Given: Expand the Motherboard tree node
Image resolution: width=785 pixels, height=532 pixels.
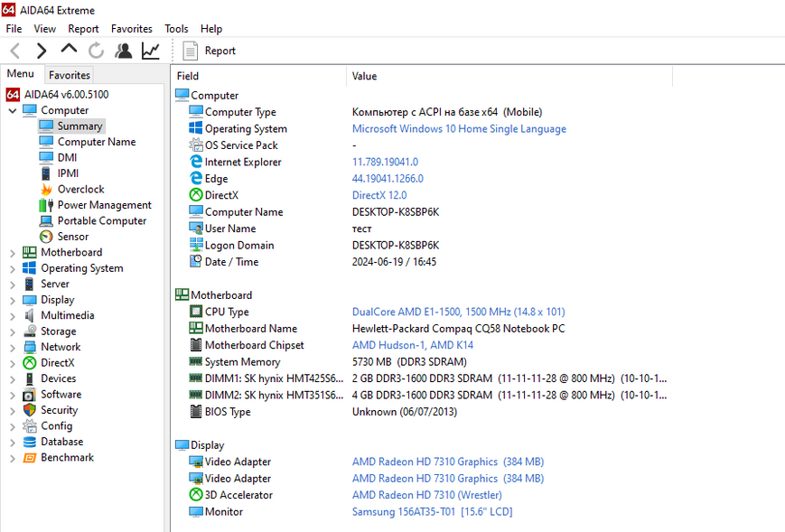Looking at the screenshot, I should click(x=13, y=253).
